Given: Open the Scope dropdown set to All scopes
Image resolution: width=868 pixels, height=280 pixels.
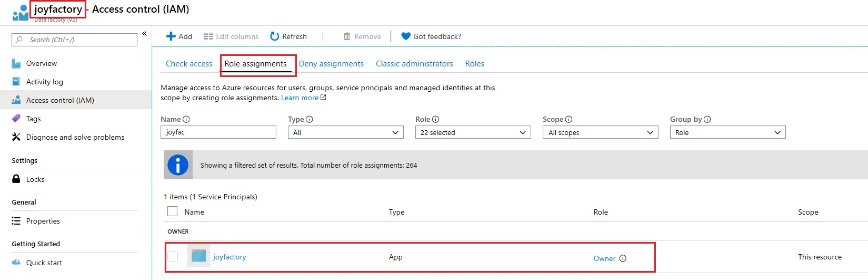Looking at the screenshot, I should tap(600, 132).
